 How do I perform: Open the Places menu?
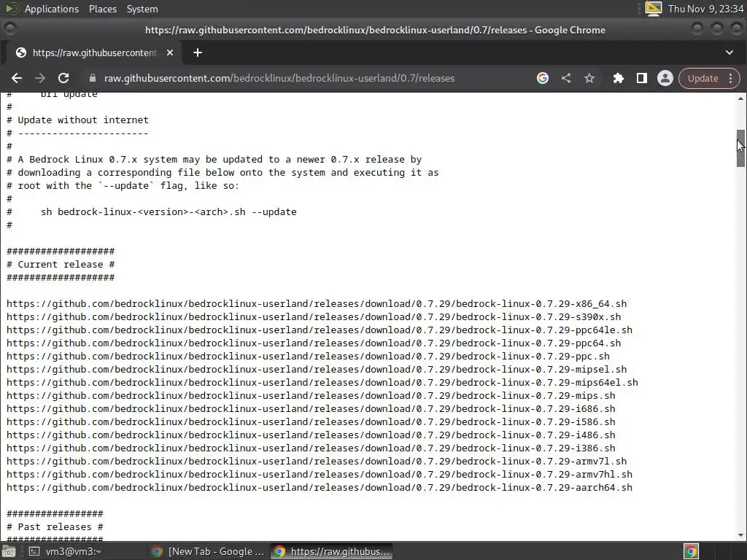point(102,9)
